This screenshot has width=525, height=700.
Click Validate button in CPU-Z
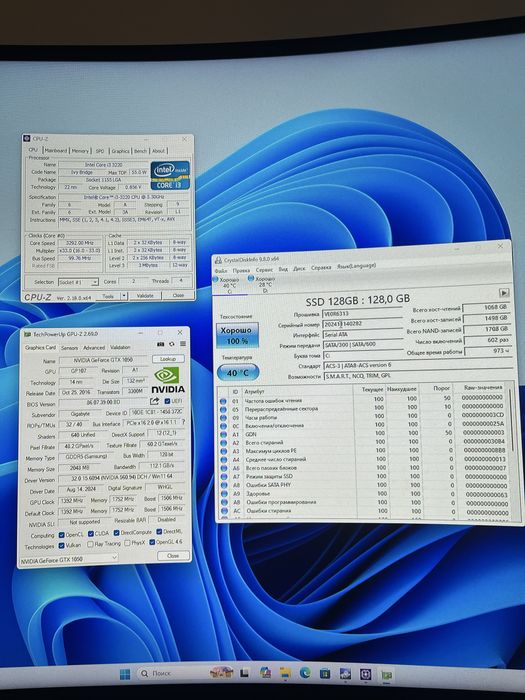pyautogui.click(x=145, y=296)
